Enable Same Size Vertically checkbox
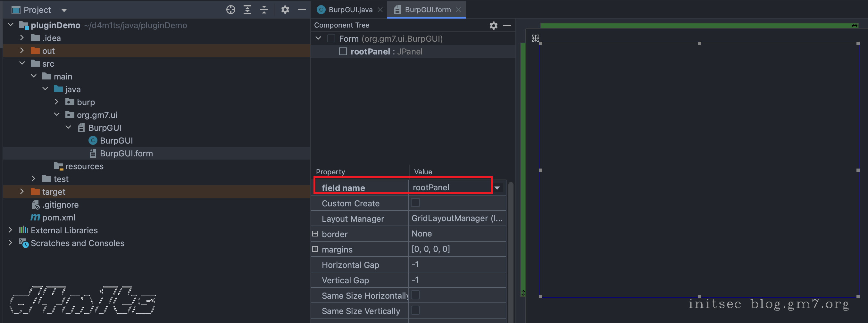Screen dimensions: 868x323 click(x=415, y=310)
